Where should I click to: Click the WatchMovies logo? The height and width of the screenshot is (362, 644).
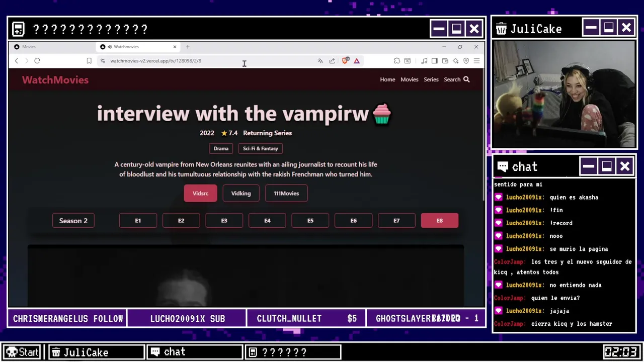[55, 80]
